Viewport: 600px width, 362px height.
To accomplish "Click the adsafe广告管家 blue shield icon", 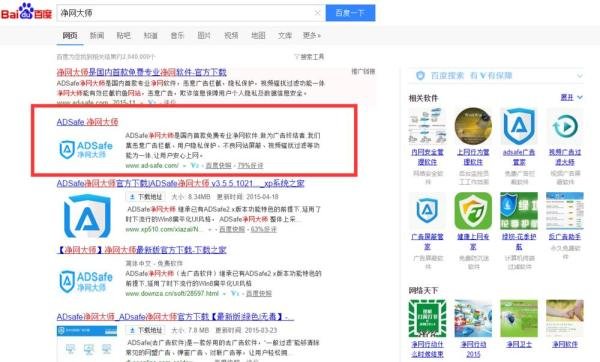I will (519, 126).
